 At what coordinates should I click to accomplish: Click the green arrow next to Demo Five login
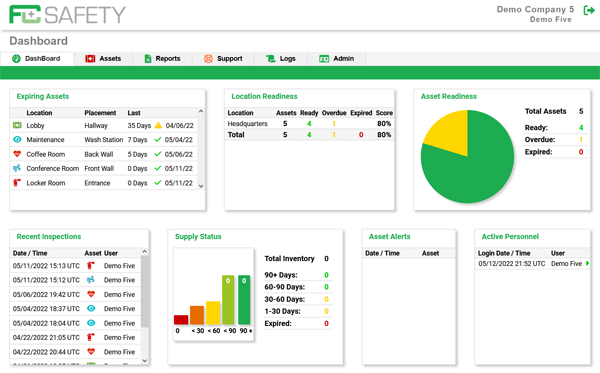[x=587, y=263]
